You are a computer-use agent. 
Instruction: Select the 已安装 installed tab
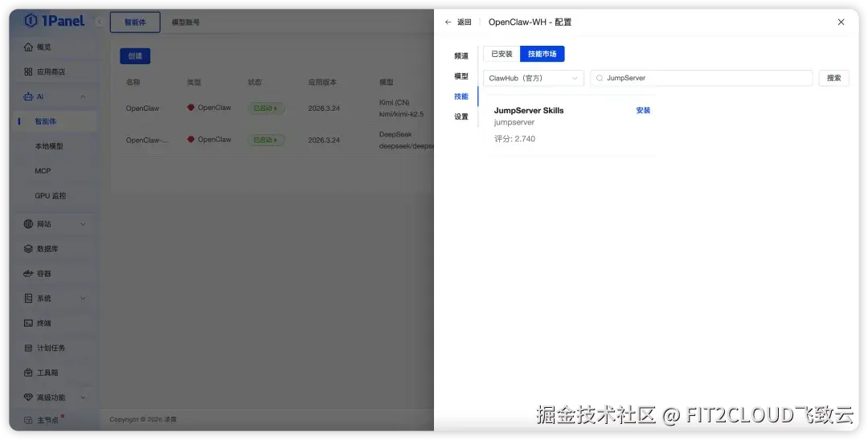(502, 54)
